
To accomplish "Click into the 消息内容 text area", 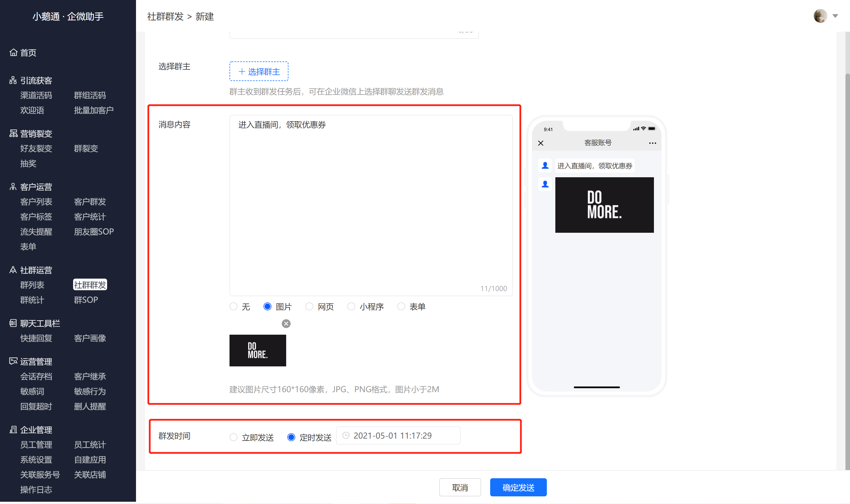I will coord(371,205).
